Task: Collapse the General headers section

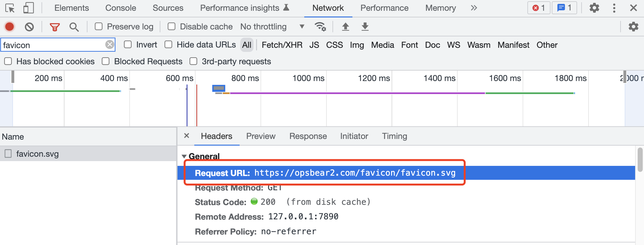Action: pyautogui.click(x=184, y=156)
